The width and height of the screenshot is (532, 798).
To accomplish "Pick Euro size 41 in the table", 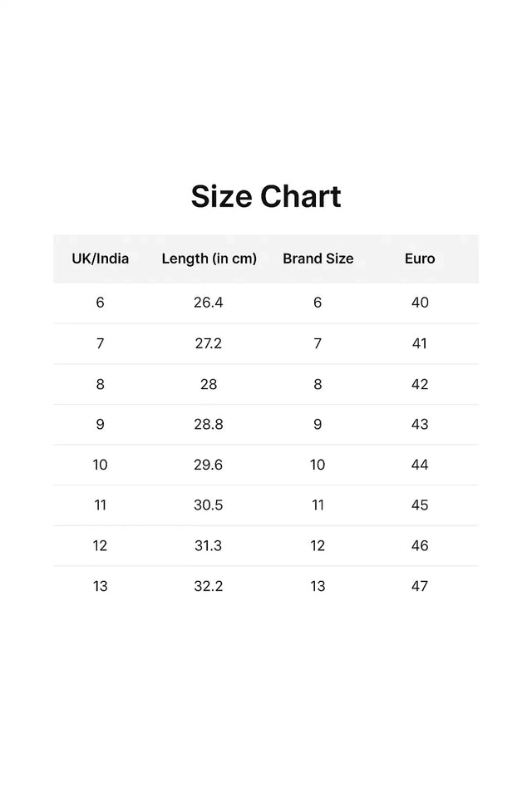I will pyautogui.click(x=420, y=343).
